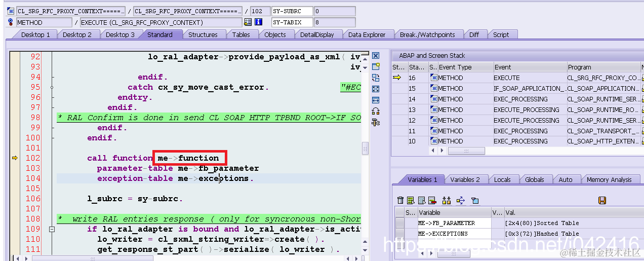Screen dimensions: 644x261
Task: Click the method icon in stack row 10
Action: click(x=433, y=141)
